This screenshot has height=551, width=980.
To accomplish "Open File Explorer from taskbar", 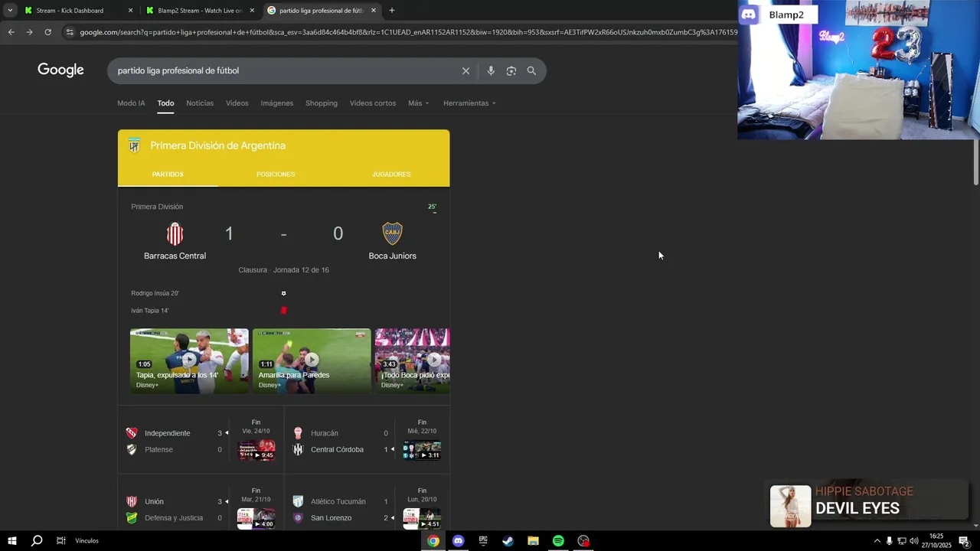I will pos(533,541).
